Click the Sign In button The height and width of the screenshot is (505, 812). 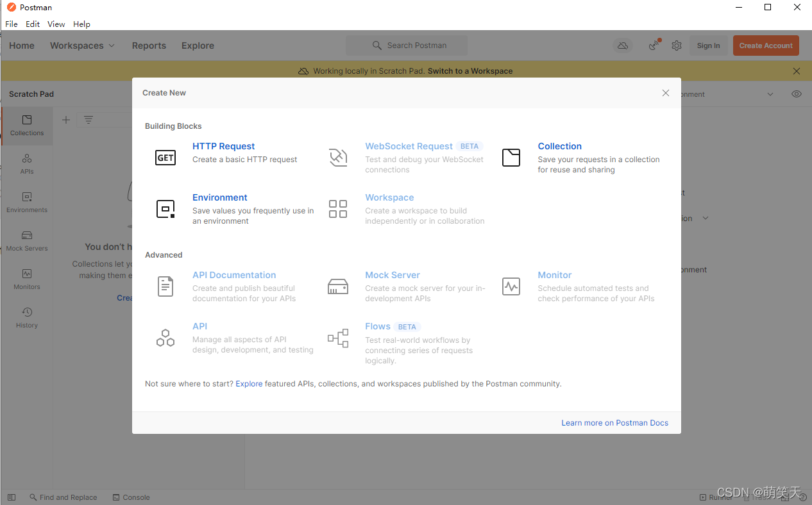tap(708, 46)
